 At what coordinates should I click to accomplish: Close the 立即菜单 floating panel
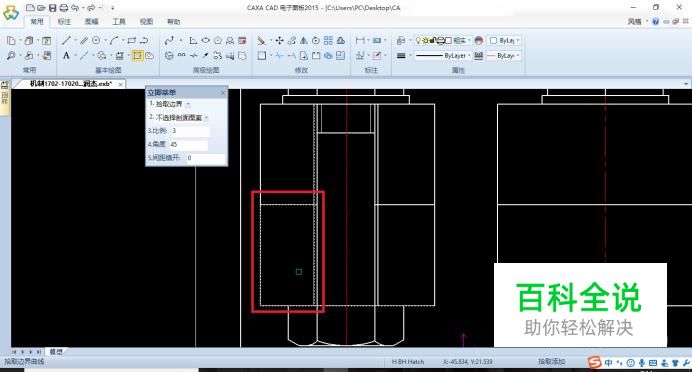223,93
